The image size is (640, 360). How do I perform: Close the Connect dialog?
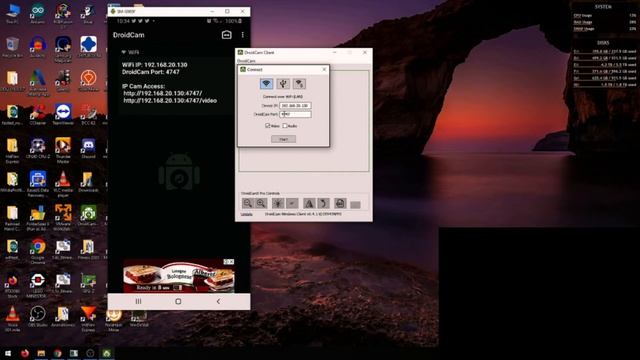324,69
